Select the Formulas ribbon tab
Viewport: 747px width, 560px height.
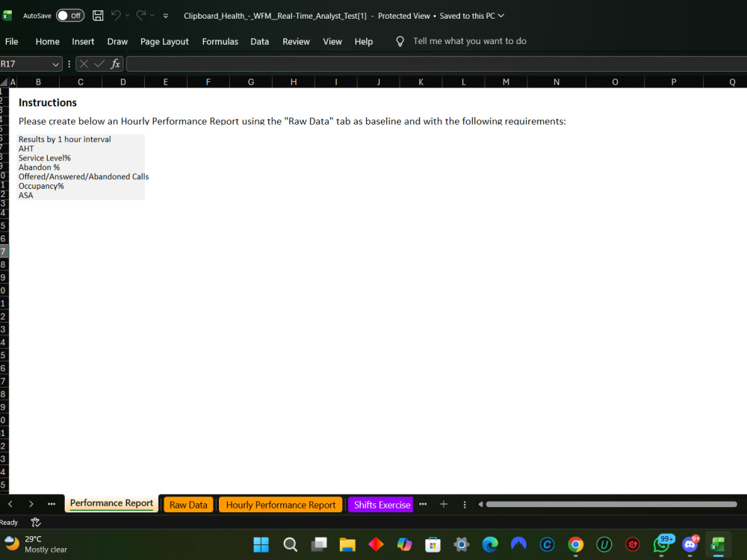point(220,41)
